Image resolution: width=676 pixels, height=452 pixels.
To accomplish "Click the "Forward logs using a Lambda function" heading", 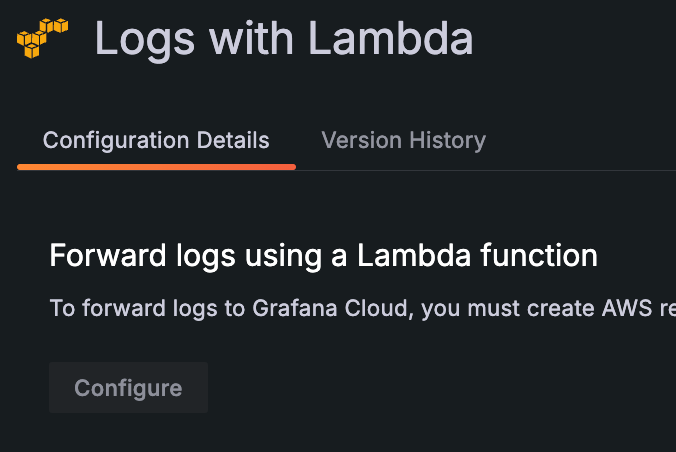I will coord(323,255).
